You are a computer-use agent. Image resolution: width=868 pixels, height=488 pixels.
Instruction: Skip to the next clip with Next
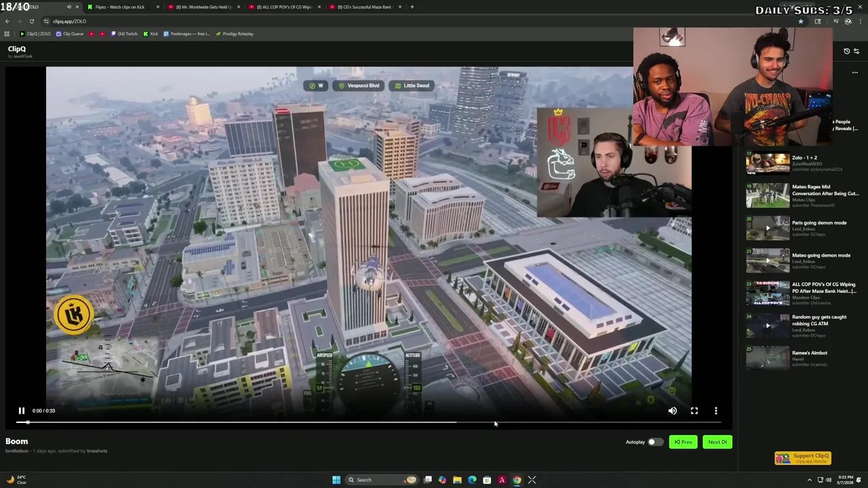tap(717, 442)
